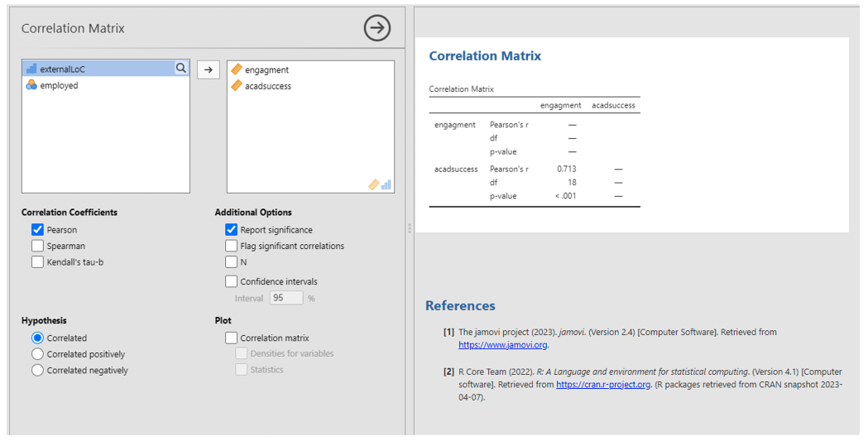
Task: Click the confidence Interval input field
Action: (285, 298)
